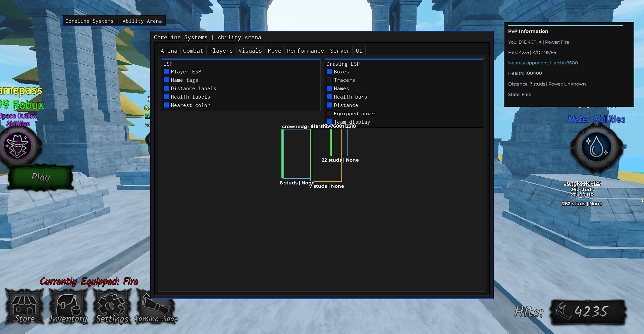The height and width of the screenshot is (334, 644).
Task: Click the Coming Soon telescope icon
Action: pos(156,307)
